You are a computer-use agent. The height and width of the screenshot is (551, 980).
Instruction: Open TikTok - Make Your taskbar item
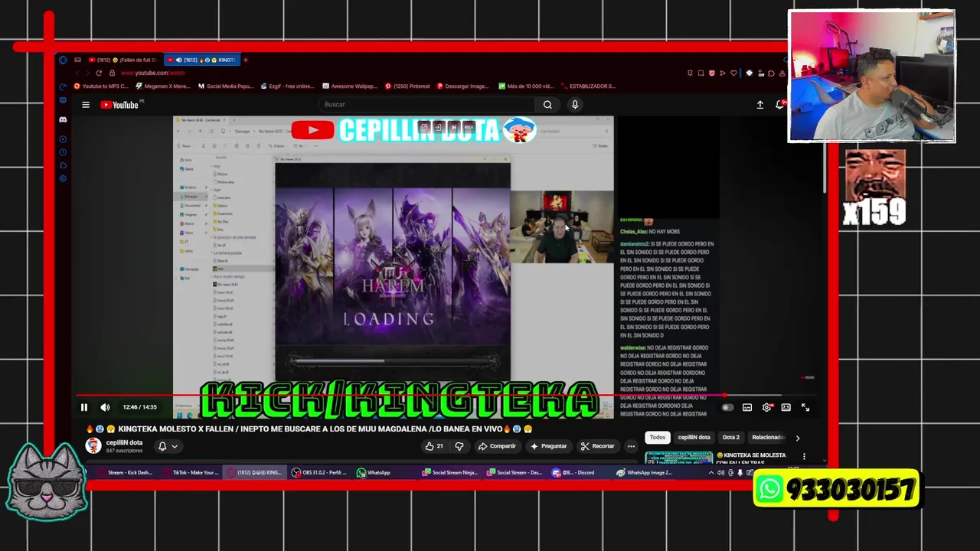(190, 473)
